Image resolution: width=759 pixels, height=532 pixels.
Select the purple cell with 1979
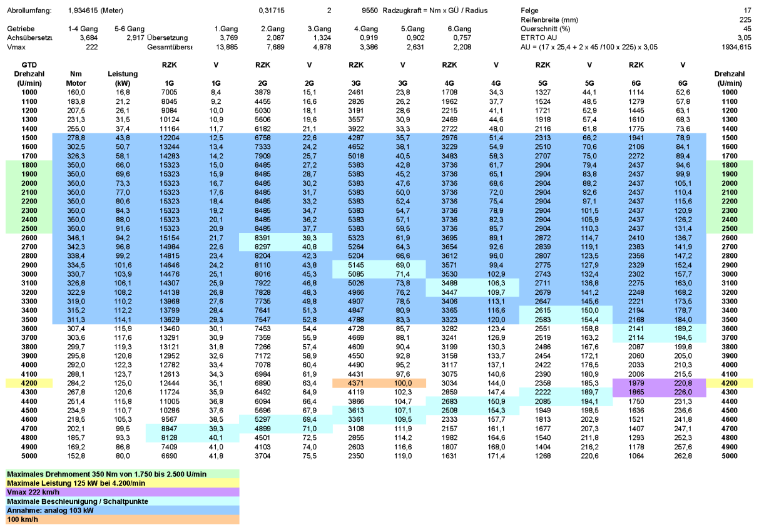point(636,382)
